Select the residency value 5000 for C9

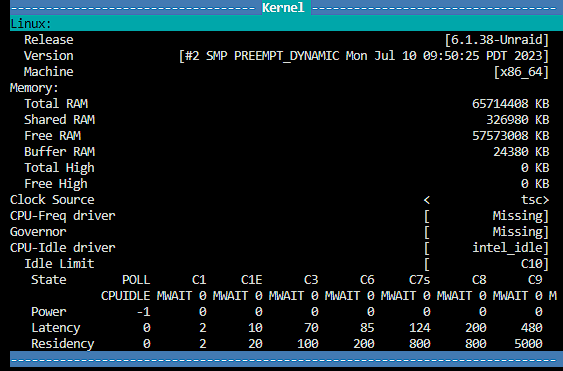pos(528,344)
